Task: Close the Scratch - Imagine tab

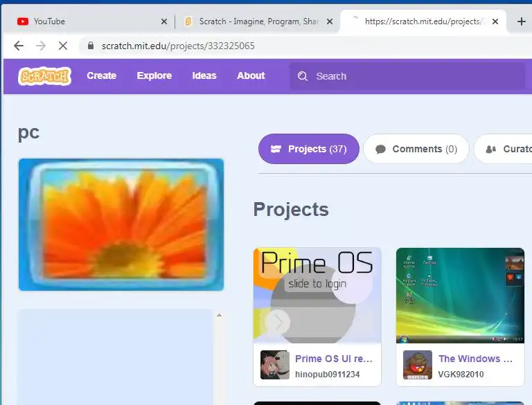Action: tap(330, 21)
